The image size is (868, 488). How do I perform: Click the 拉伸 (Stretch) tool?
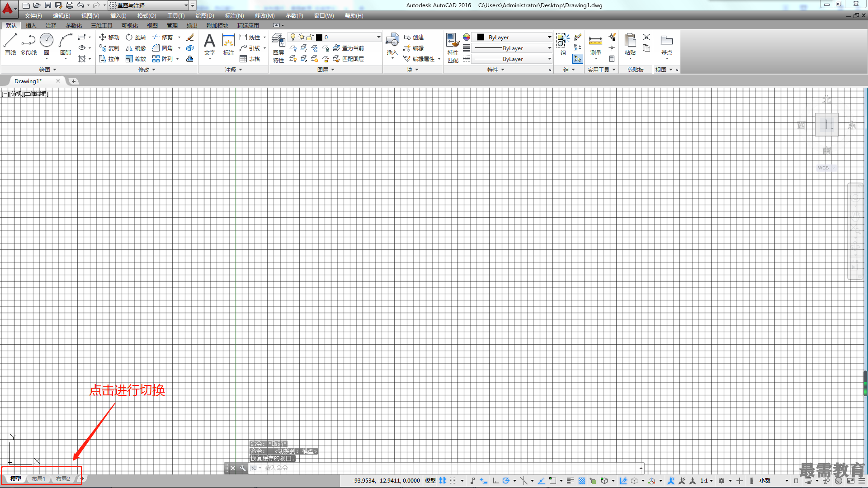click(x=109, y=59)
